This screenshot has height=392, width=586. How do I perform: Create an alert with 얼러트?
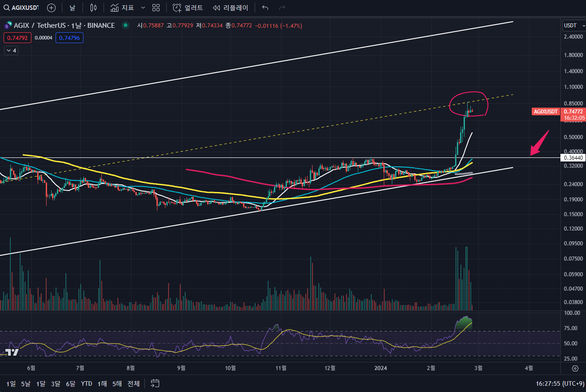coord(188,8)
